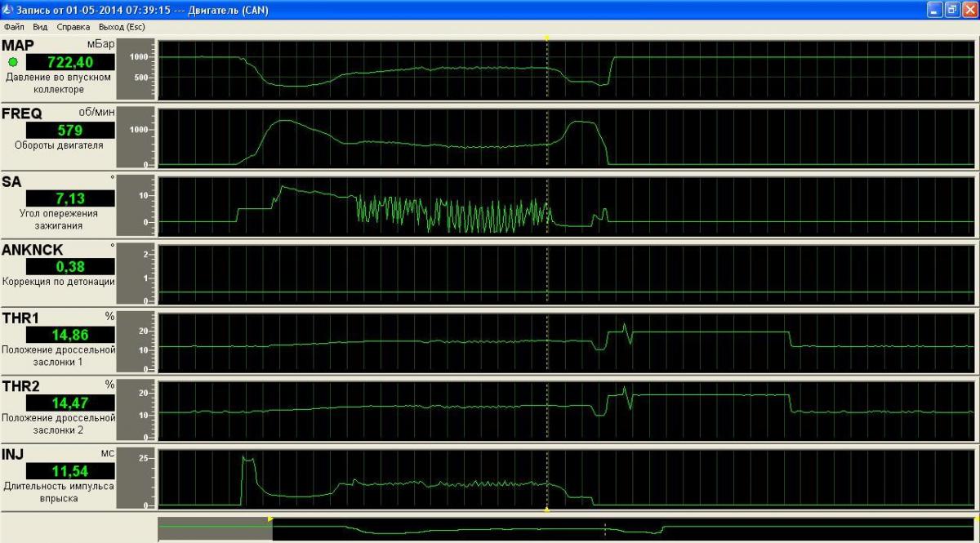Click the application icon in the title bar
The height and width of the screenshot is (543, 980).
click(x=7, y=10)
